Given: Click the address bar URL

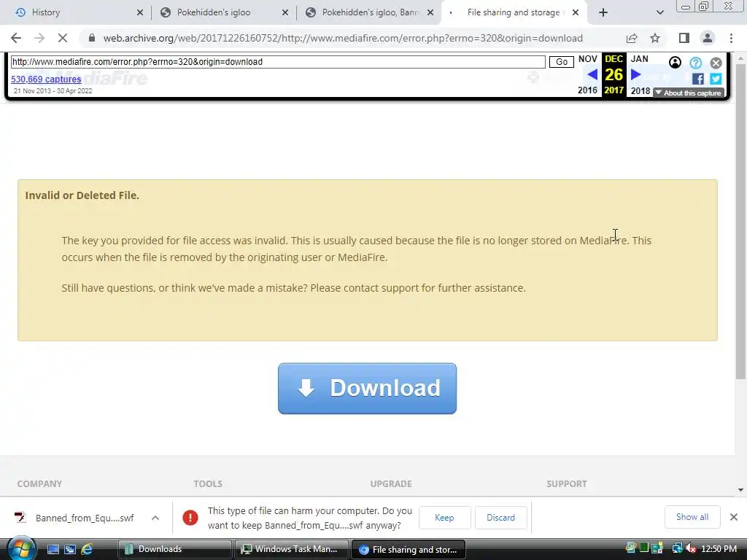Looking at the screenshot, I should tap(343, 38).
